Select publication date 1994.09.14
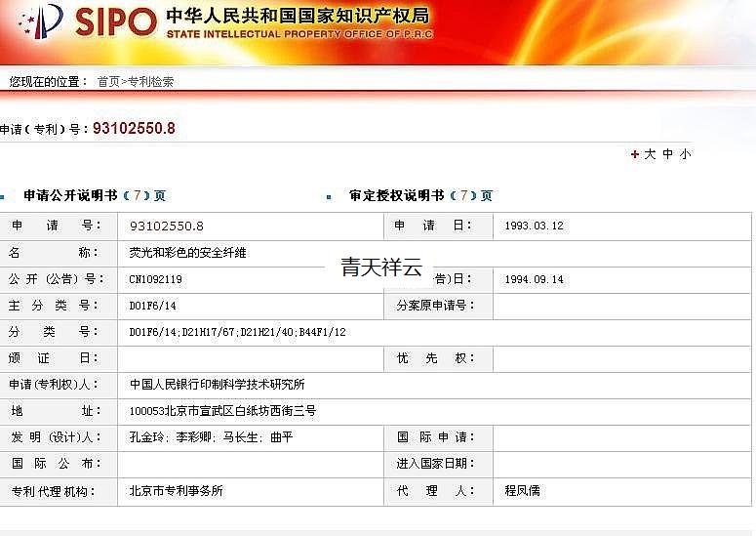This screenshot has width=756, height=536. 535,279
